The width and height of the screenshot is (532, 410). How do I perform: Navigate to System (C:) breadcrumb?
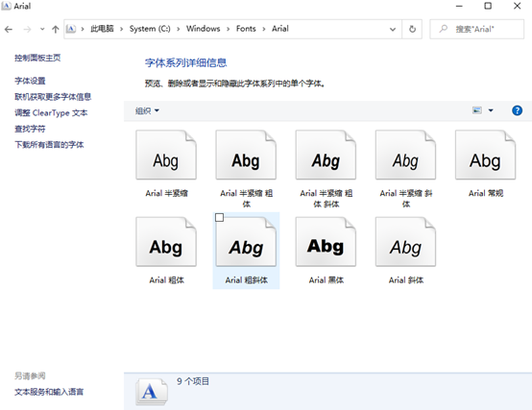click(x=150, y=29)
